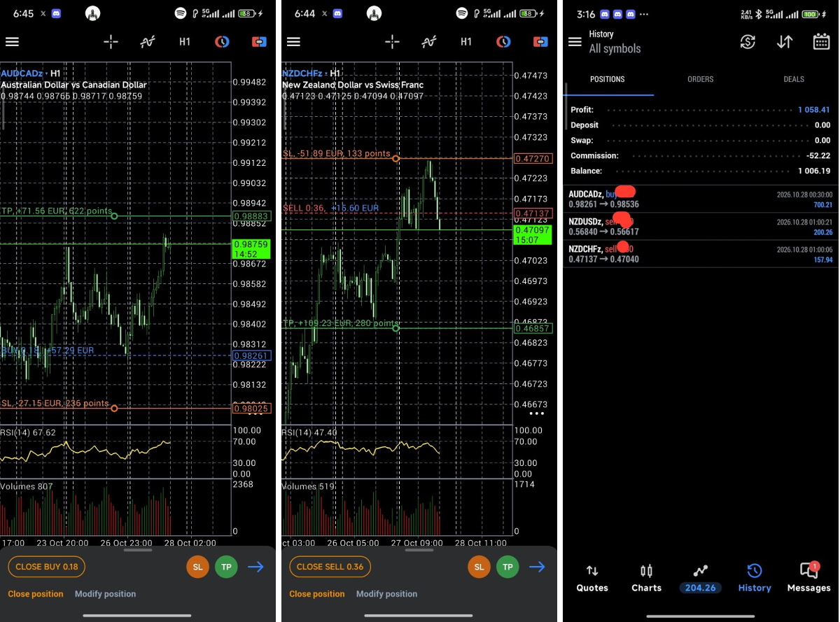840x622 pixels.
Task: Activate the crosshair tool on the NZDCHFz chart
Action: (392, 42)
